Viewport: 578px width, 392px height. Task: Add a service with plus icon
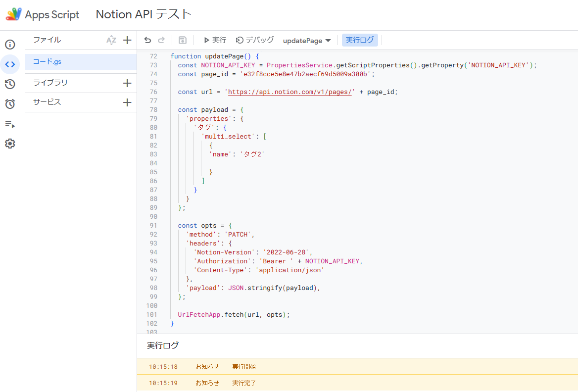point(127,102)
